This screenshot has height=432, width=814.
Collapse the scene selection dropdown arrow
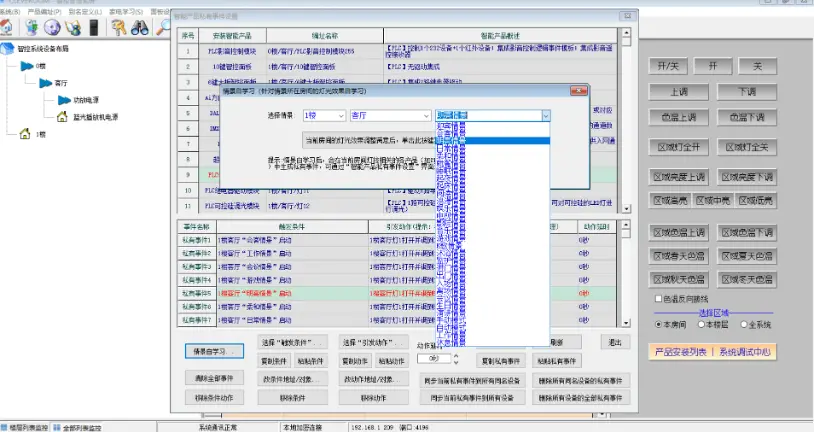pyautogui.click(x=545, y=116)
